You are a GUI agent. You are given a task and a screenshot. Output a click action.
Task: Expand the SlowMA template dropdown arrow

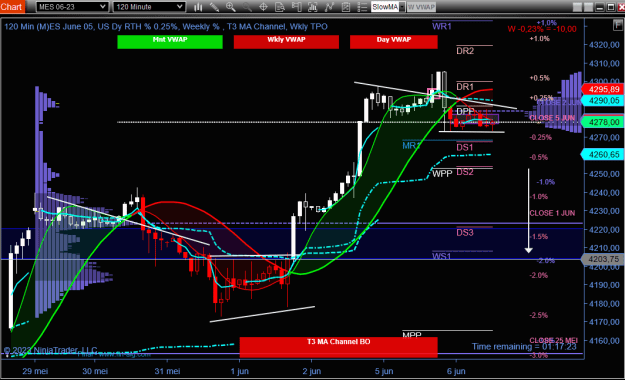point(402,7)
